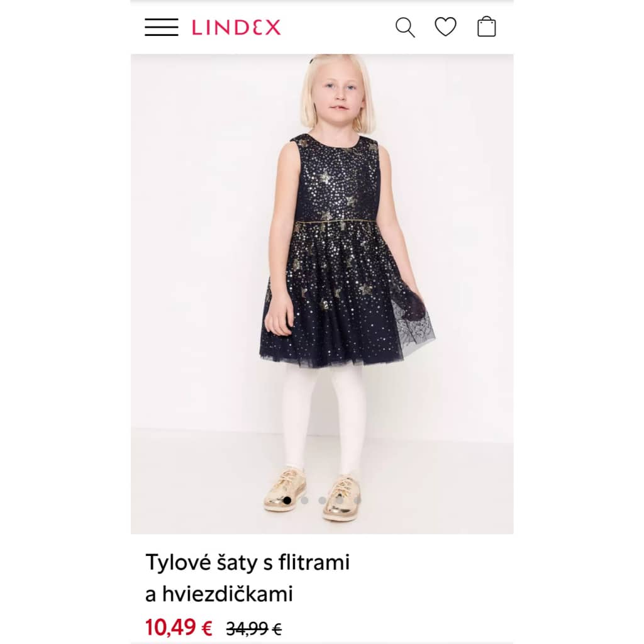Screen dimensions: 644x644
Task: Click the red sale price 10,49 €
Action: pyautogui.click(x=179, y=628)
